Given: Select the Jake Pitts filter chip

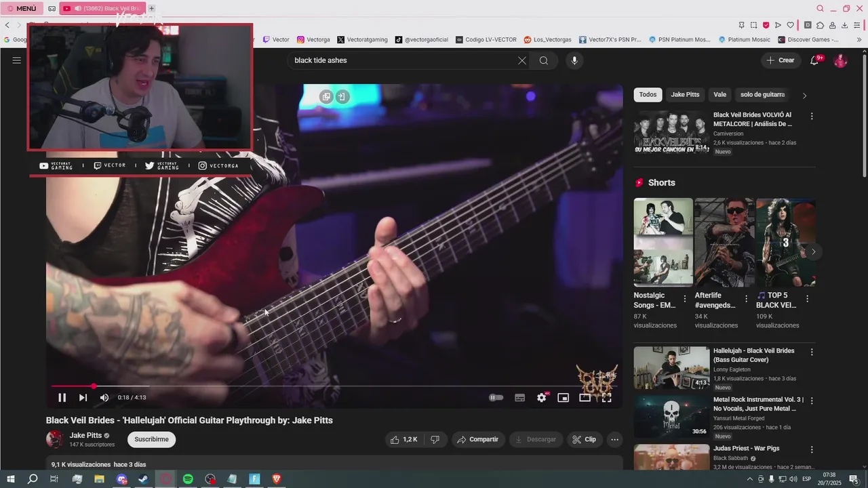Looking at the screenshot, I should coord(685,95).
